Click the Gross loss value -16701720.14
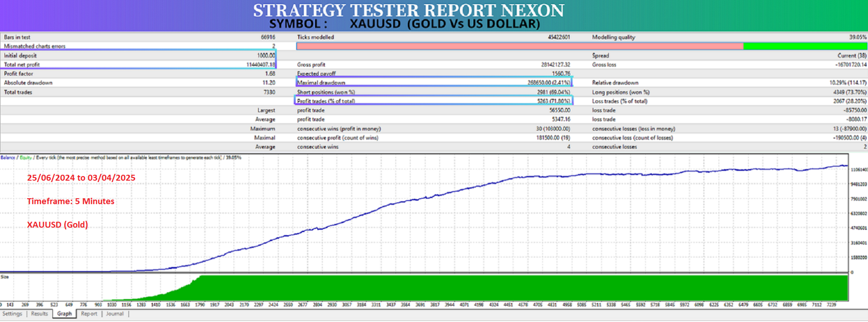868x322 pixels. [x=851, y=65]
